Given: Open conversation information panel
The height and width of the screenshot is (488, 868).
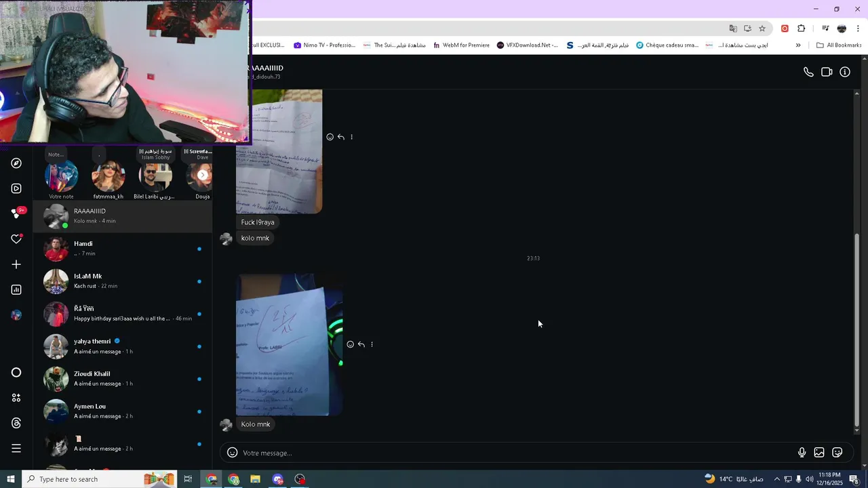Looking at the screenshot, I should coord(845,72).
